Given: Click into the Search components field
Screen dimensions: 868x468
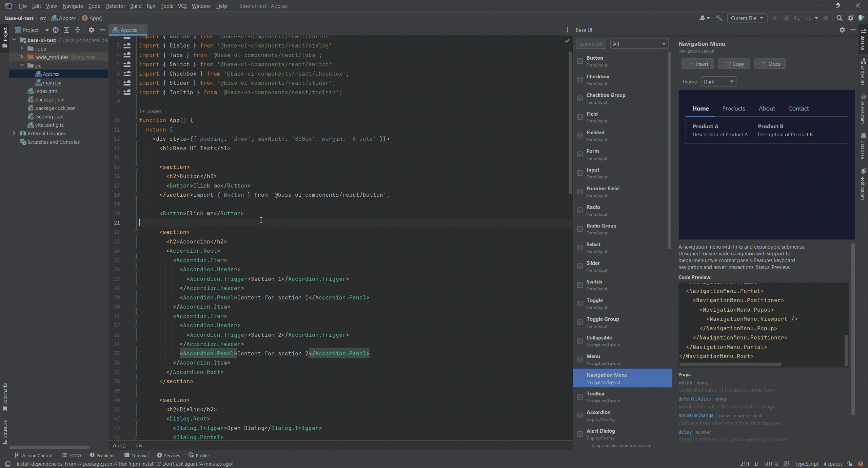Looking at the screenshot, I should pos(591,44).
